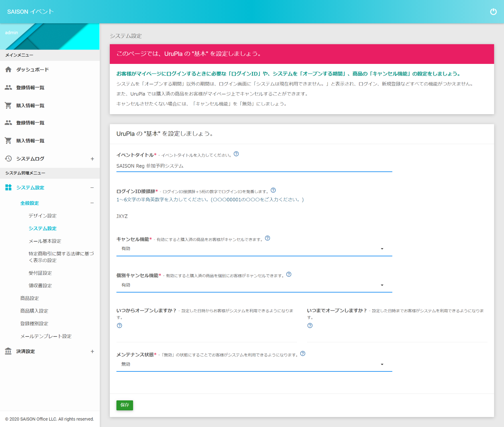Go to 登録種別設定
Screen dimensions: 504x427
pyautogui.click(x=34, y=323)
